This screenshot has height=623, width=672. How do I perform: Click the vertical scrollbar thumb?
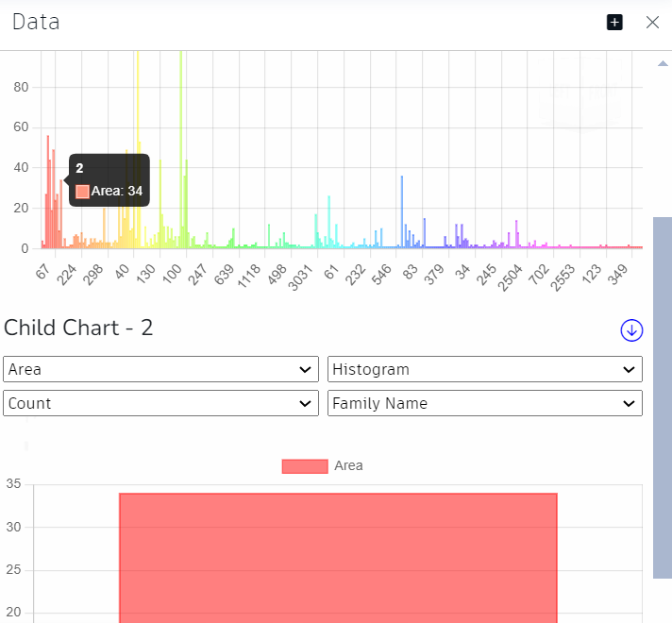pos(662,396)
